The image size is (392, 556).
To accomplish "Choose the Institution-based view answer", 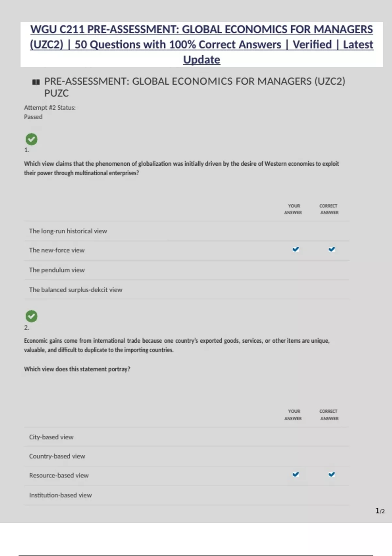I will [x=60, y=495].
